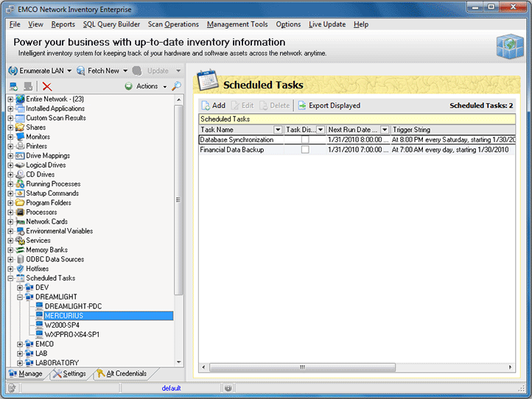Toggle Task Disabled checkbox for Financial Data Backup
The image size is (532, 399).
305,149
